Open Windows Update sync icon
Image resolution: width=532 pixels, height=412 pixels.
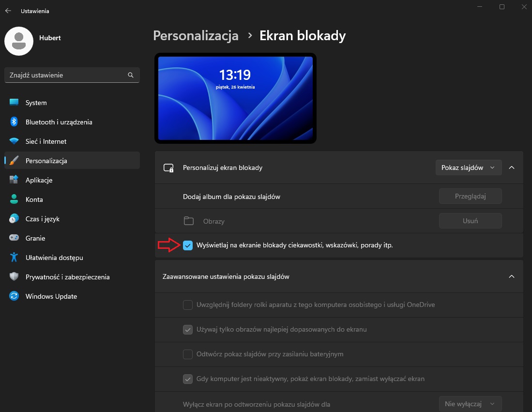14,296
